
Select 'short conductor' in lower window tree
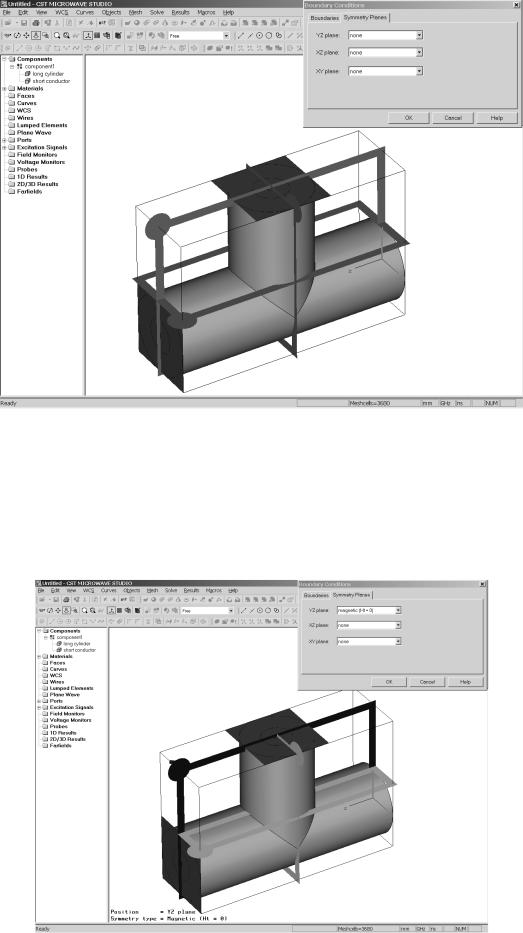tap(79, 650)
